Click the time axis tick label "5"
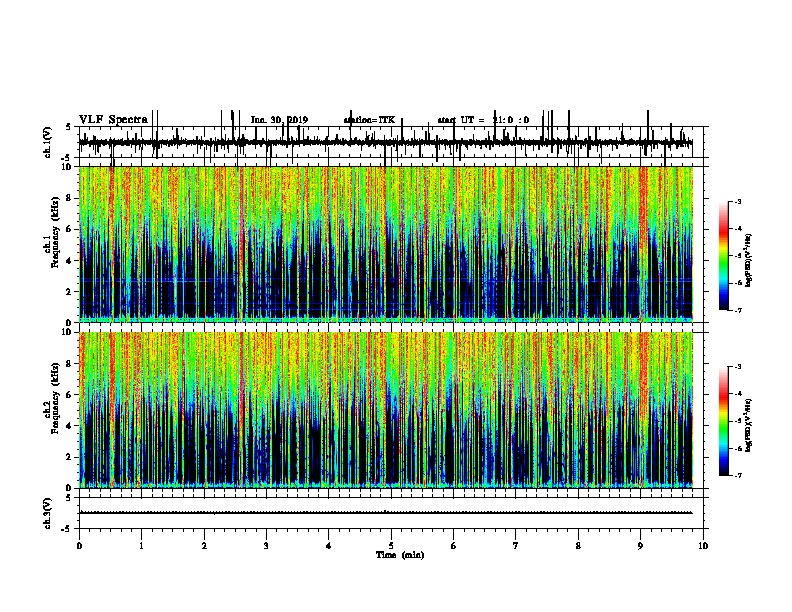This screenshot has height=612, width=792. 391,546
